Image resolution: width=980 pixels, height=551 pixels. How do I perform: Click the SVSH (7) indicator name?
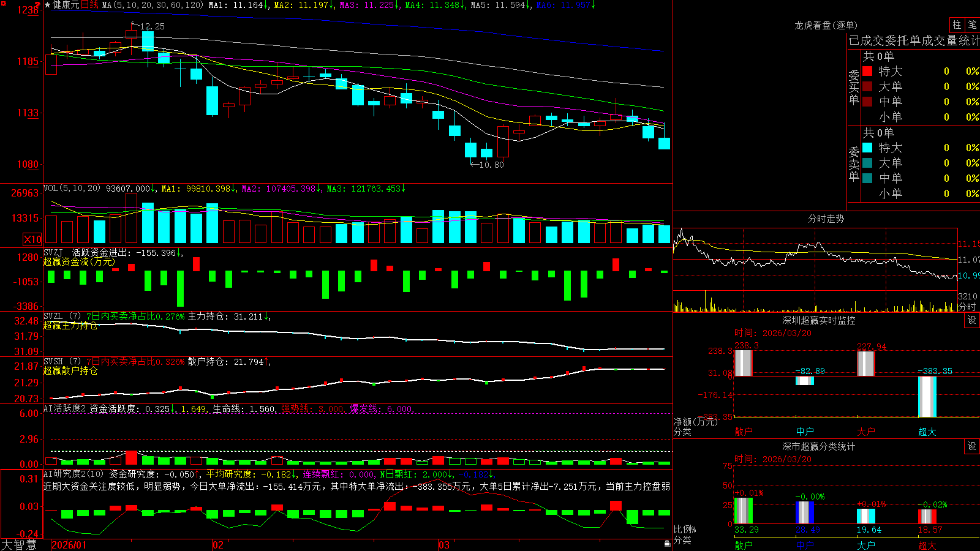[62, 362]
